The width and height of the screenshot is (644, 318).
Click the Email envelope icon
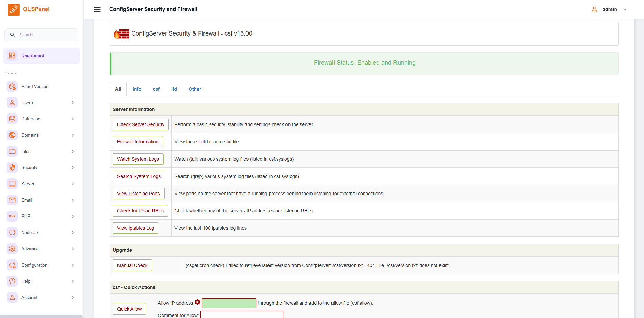12,200
